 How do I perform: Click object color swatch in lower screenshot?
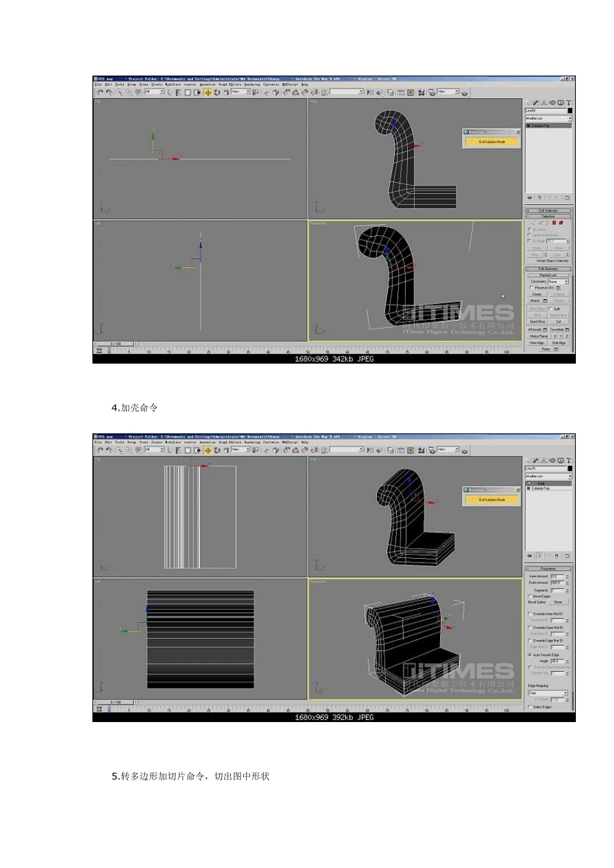[570, 468]
